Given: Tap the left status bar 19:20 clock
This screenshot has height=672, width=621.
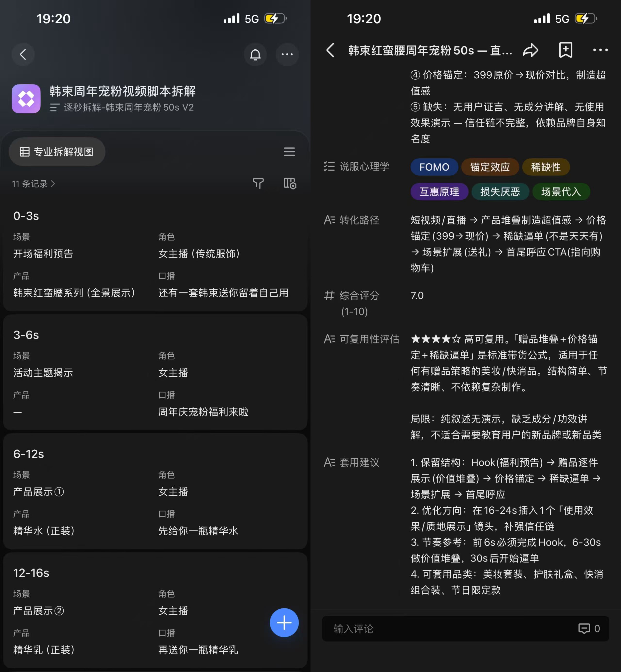Looking at the screenshot, I should pos(53,19).
